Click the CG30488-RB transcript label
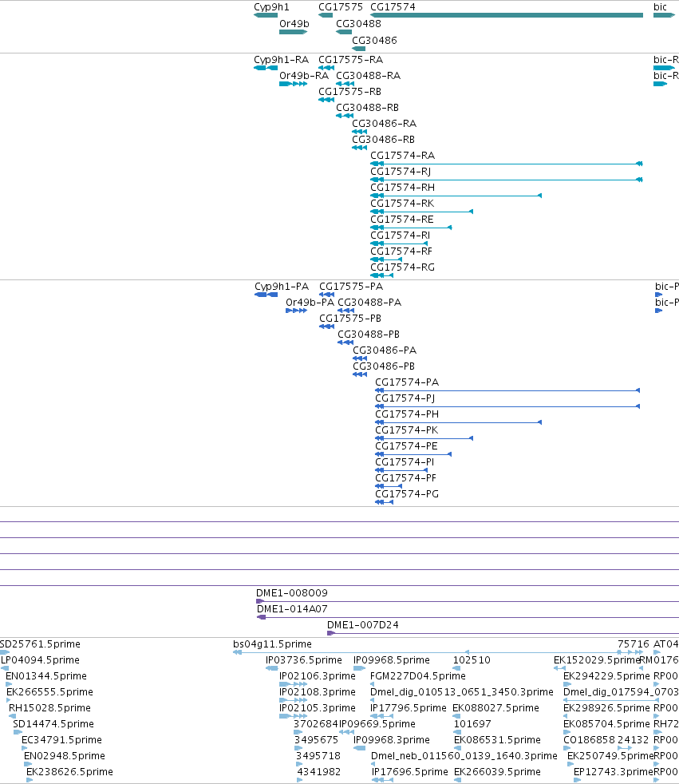The width and height of the screenshot is (679, 784). (x=367, y=108)
